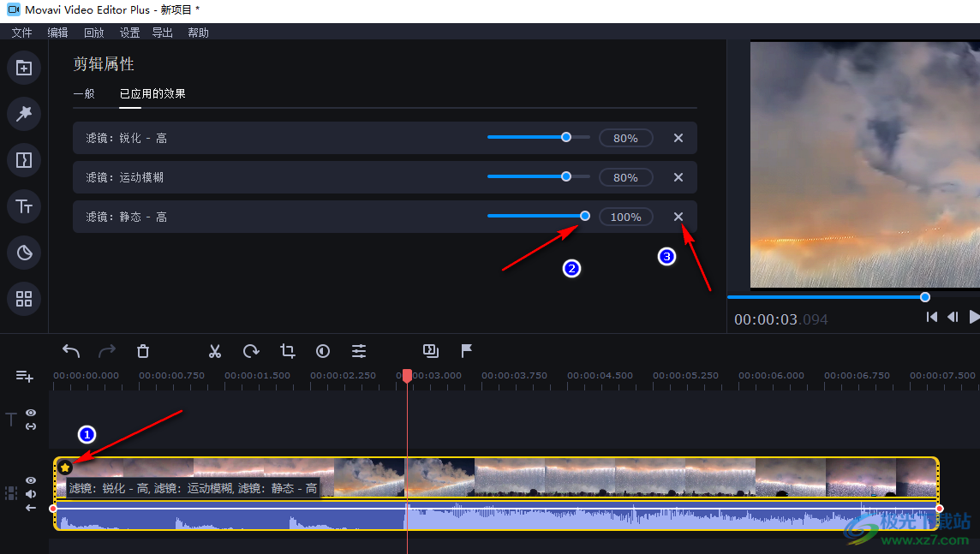Image resolution: width=980 pixels, height=554 pixels.
Task: Skip to beginning of preview
Action: coord(931,317)
